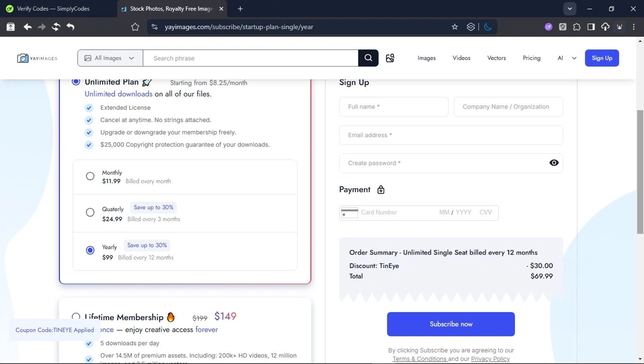Click the credit card icon in payment field
The height and width of the screenshot is (364, 644).
(349, 212)
